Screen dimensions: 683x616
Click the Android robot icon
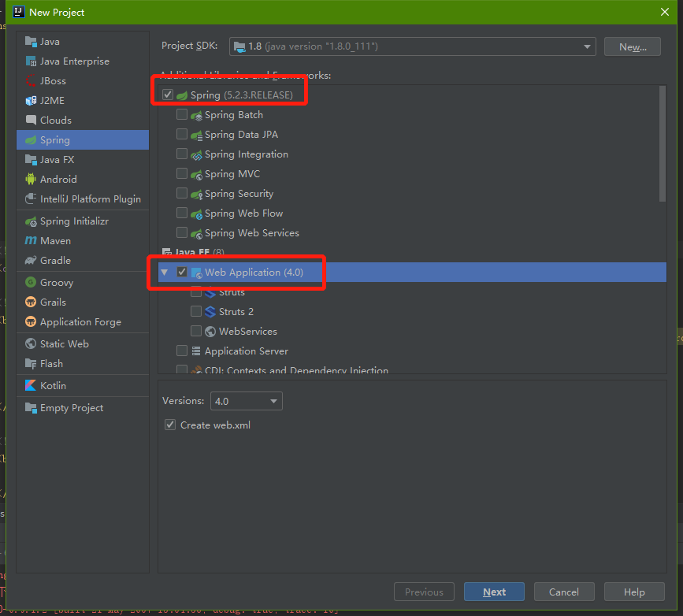click(31, 180)
